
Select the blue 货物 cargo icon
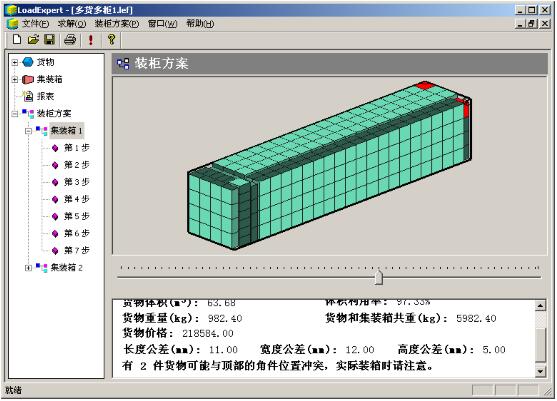pos(28,62)
